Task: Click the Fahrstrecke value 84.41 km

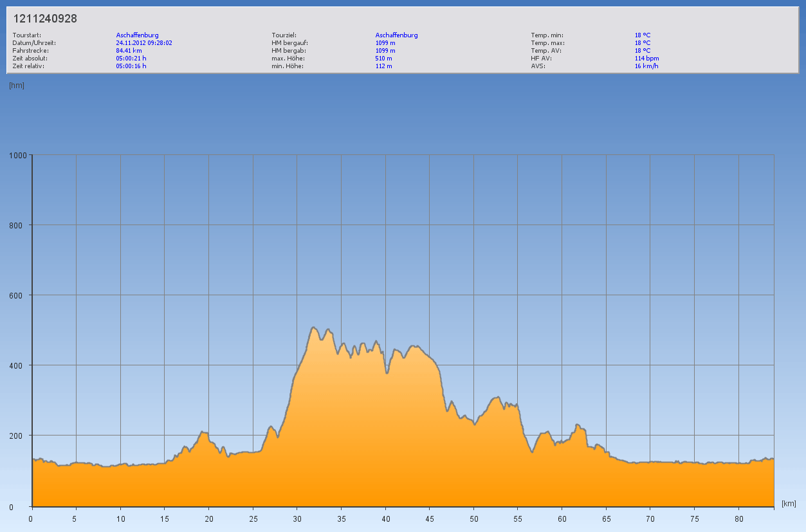Action: 129,50
